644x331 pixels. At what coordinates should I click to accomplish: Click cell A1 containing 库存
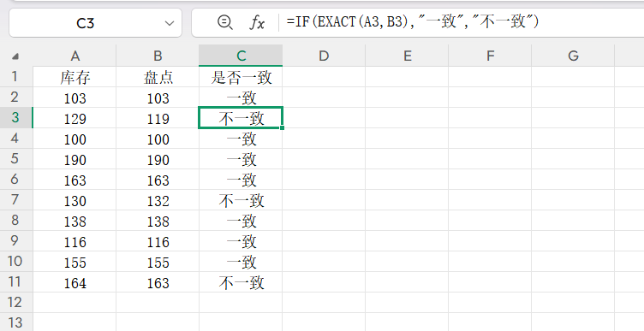pyautogui.click(x=75, y=77)
